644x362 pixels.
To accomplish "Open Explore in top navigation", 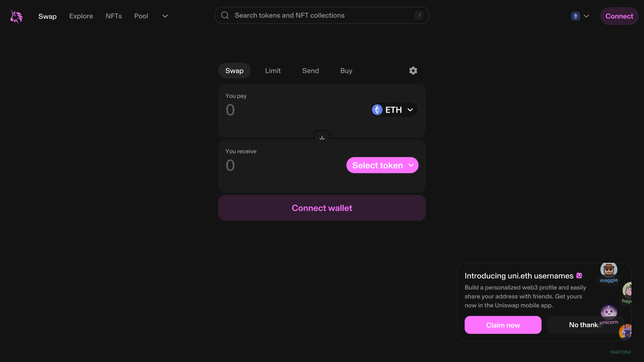I will coord(81,16).
